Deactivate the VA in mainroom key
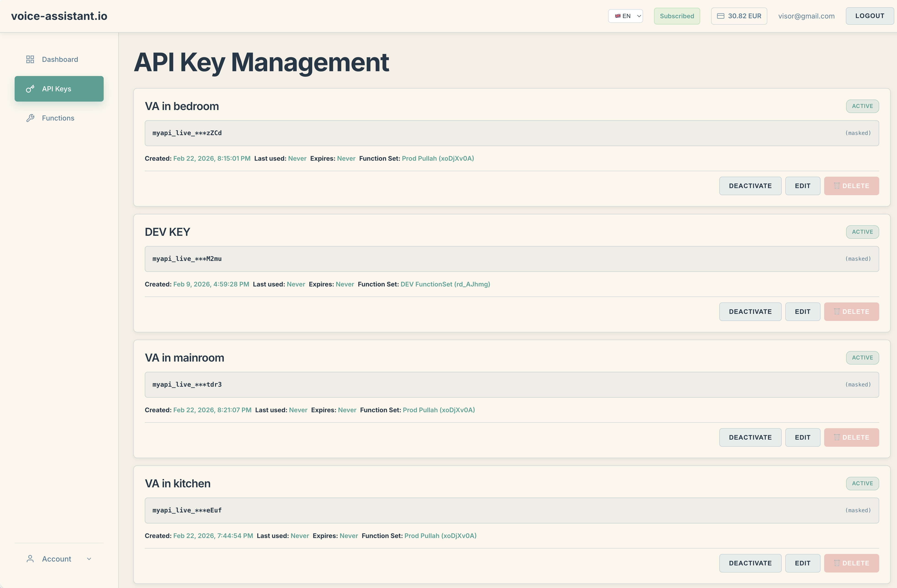 [750, 437]
